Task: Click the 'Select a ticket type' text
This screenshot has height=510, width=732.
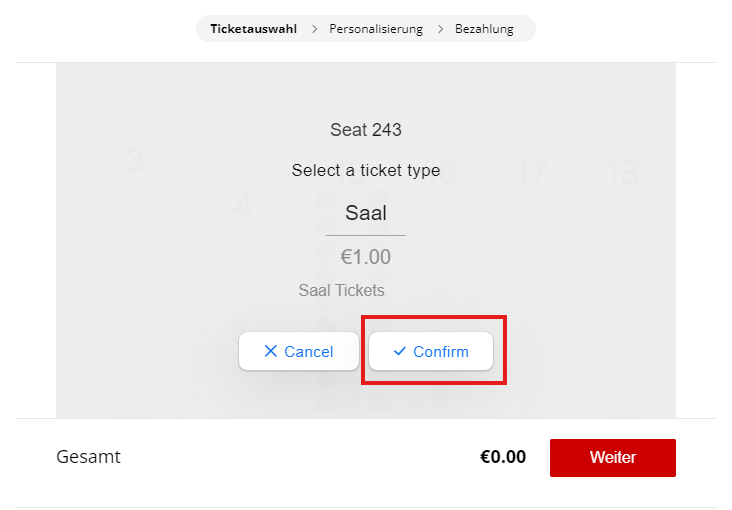Action: [x=366, y=171]
